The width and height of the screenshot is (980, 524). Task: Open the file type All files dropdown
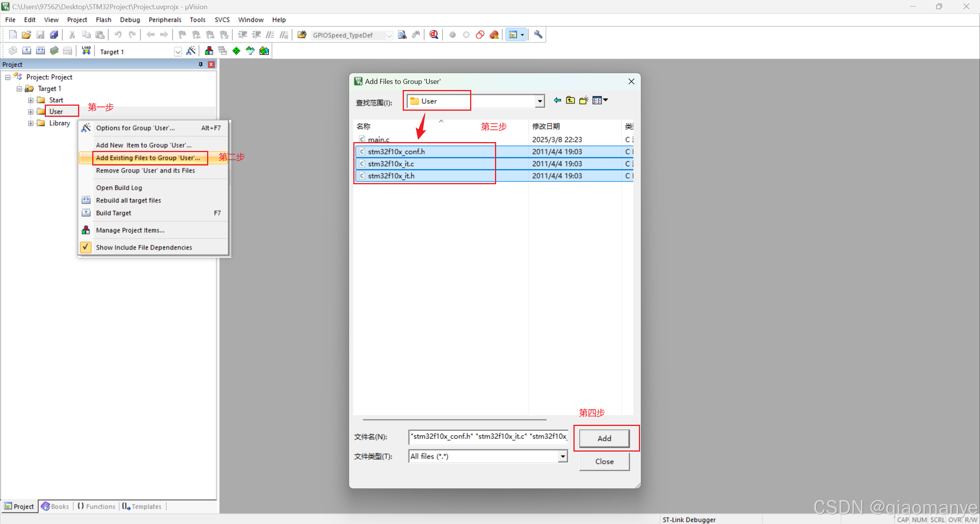click(x=562, y=456)
